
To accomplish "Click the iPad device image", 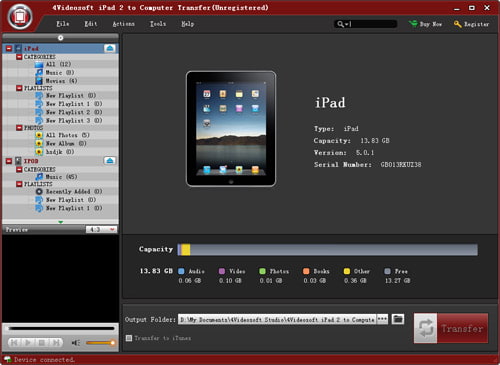I will (x=231, y=129).
